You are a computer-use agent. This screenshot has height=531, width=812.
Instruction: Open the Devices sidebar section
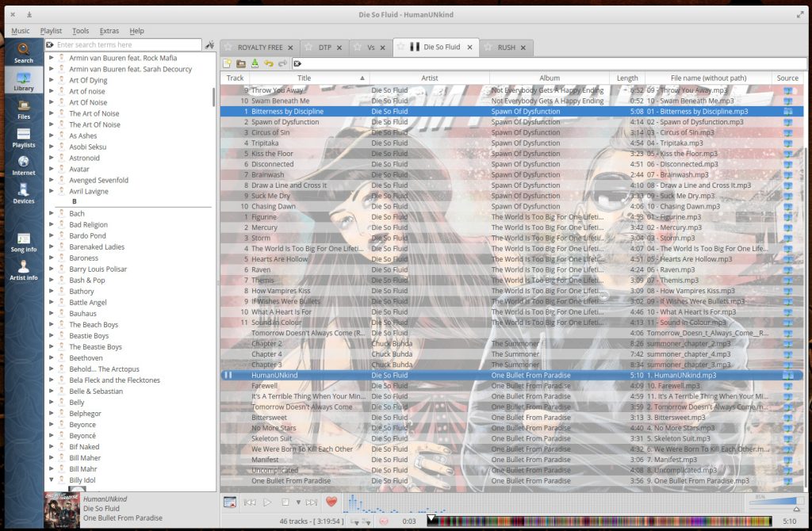[x=24, y=193]
